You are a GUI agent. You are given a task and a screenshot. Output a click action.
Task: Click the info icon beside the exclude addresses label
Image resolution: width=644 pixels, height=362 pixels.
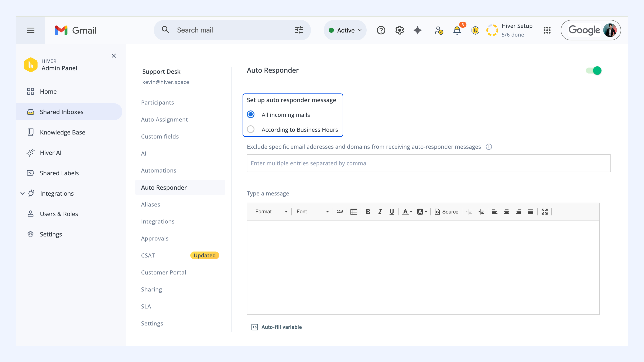(x=489, y=147)
